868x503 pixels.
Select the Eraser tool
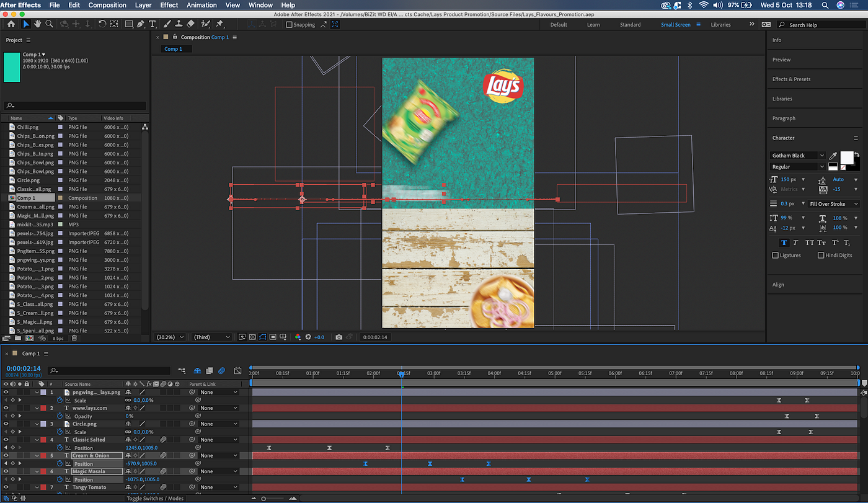[x=190, y=24]
